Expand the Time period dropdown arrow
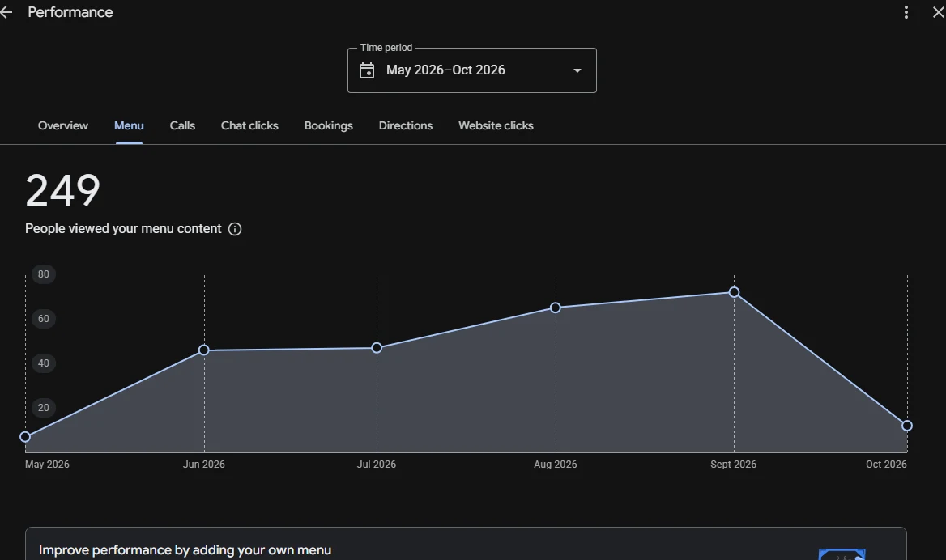946x560 pixels. (x=577, y=70)
